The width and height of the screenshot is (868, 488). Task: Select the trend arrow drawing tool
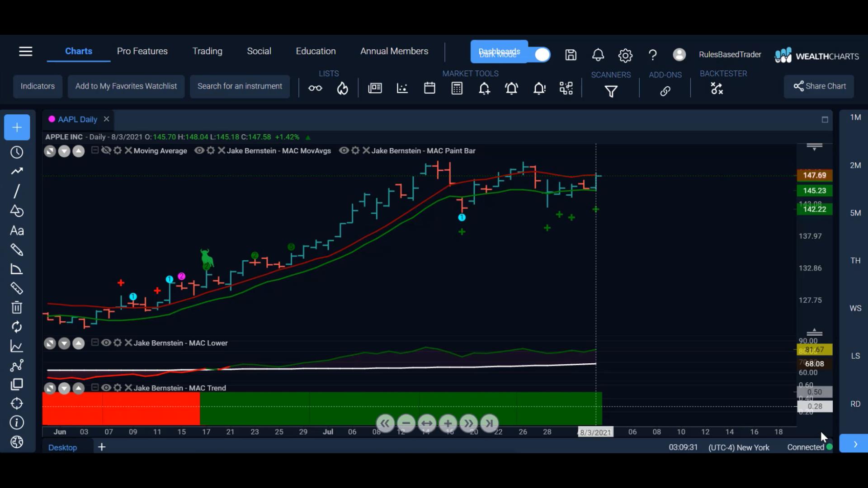[17, 171]
